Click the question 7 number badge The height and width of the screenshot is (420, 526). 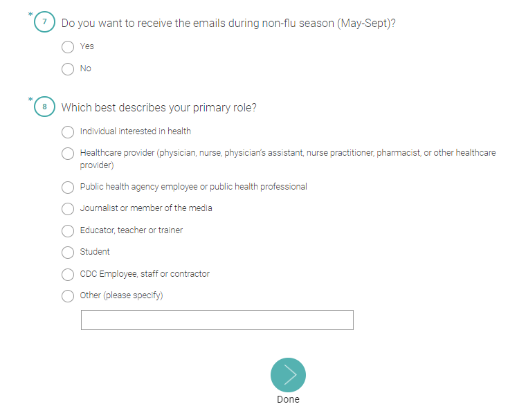pos(44,23)
